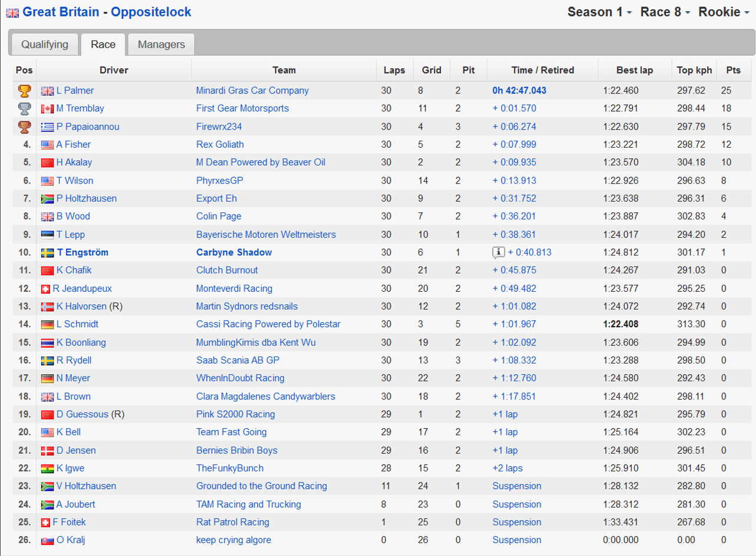Open the TAM Racing and Trucking team link
This screenshot has height=556, width=756.
[x=248, y=504]
